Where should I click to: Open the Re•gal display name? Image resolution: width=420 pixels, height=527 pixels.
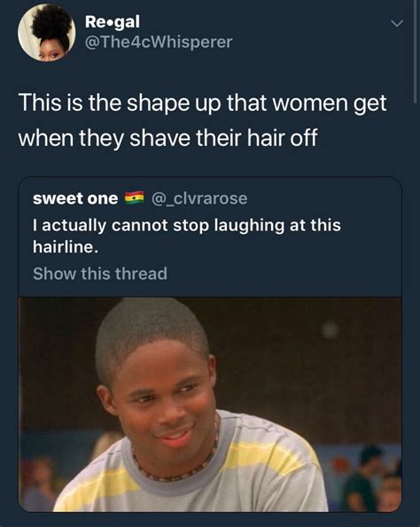[x=113, y=22]
